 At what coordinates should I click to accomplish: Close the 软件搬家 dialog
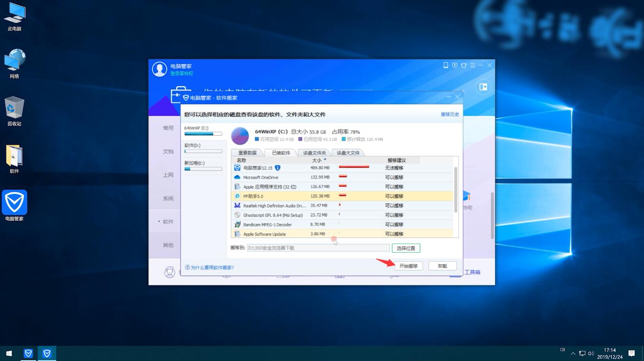(x=457, y=97)
